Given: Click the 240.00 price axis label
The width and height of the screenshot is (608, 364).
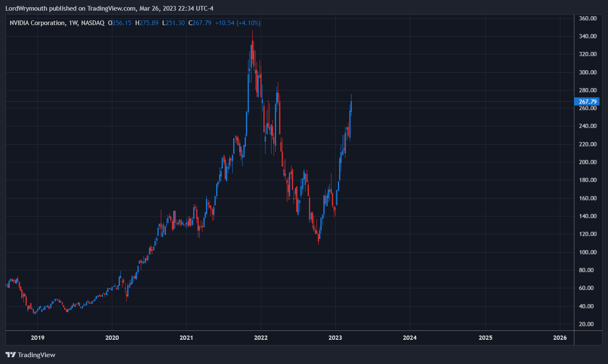Looking at the screenshot, I should pos(588,126).
